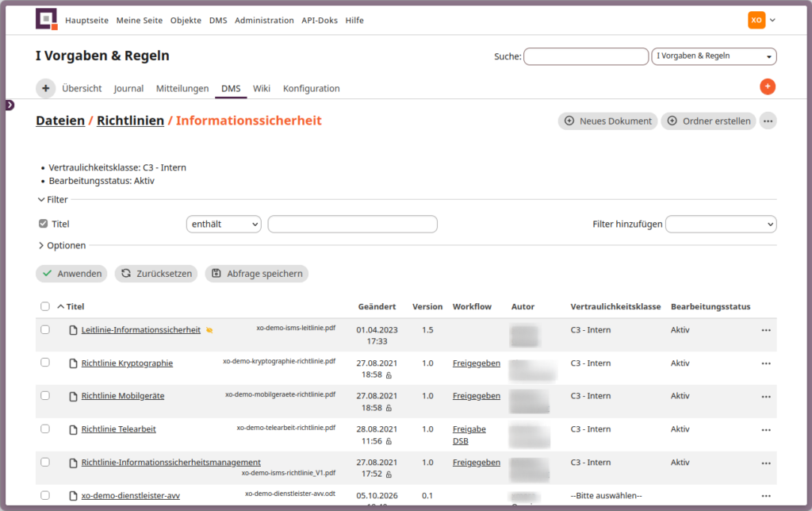Screen dimensions: 812x511
Task: Open actions menu for xo-demo-dienstleister-avv row
Action: point(766,496)
